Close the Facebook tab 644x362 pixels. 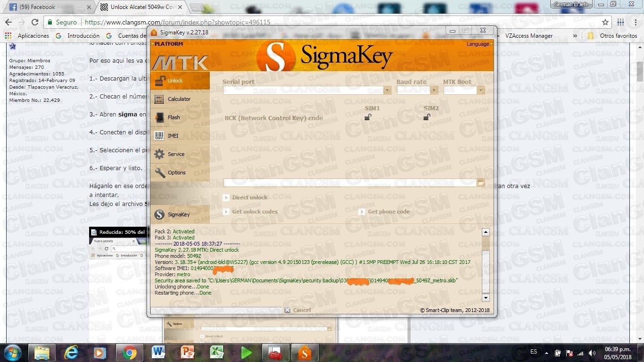click(88, 7)
